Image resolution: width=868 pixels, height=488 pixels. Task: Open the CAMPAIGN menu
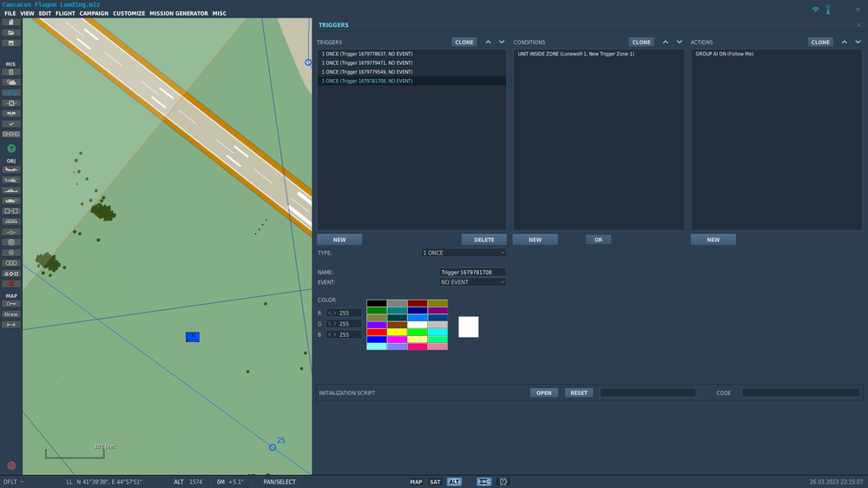94,14
